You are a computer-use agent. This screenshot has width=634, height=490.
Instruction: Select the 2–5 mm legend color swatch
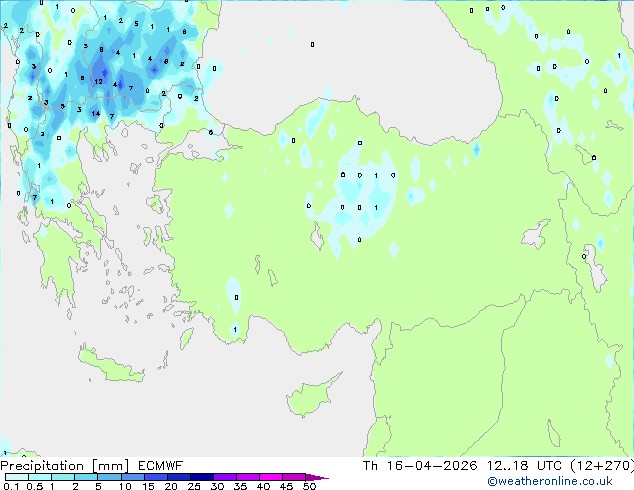coord(86,477)
